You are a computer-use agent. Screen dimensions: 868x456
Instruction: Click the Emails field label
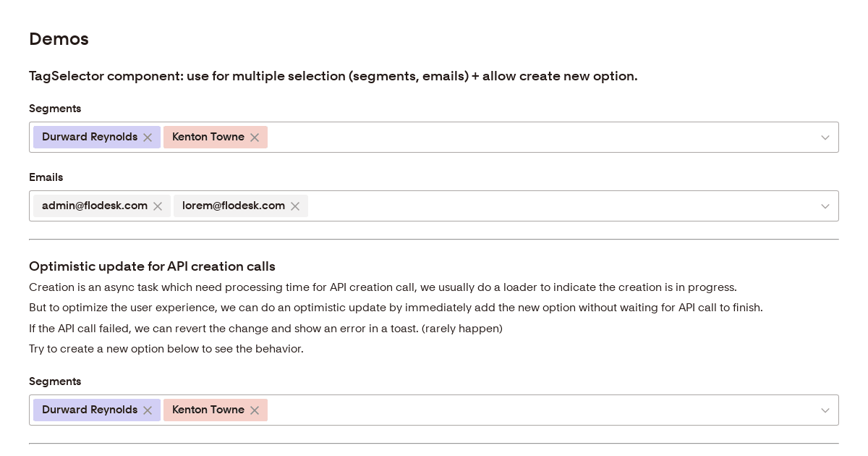(x=46, y=177)
